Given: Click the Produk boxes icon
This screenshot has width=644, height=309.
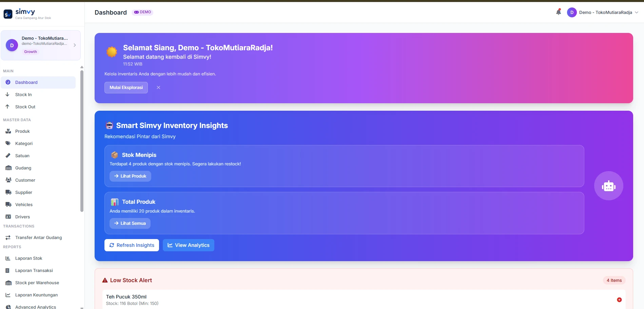Looking at the screenshot, I should (8, 131).
